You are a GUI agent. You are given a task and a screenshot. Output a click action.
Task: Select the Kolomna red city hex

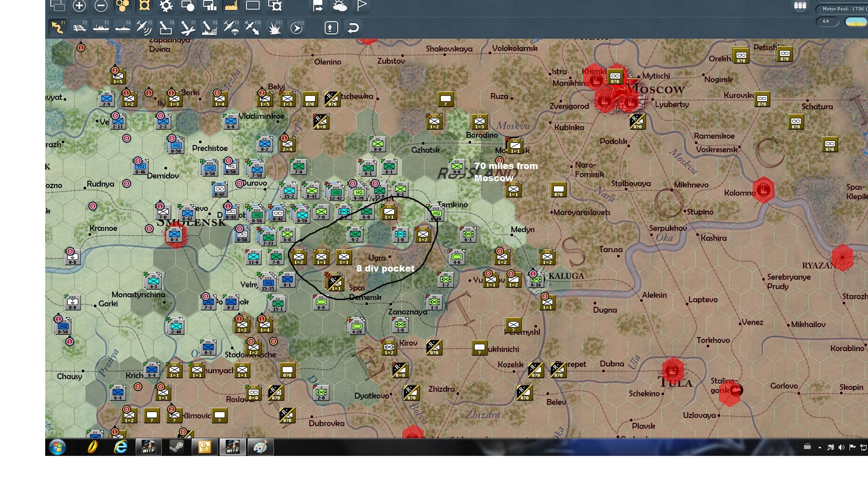pyautogui.click(x=764, y=190)
